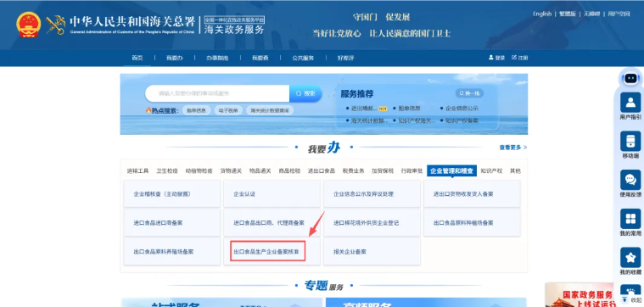Open 我的常用 grid icon
Image resolution: width=644 pixels, height=307 pixels.
[630, 219]
